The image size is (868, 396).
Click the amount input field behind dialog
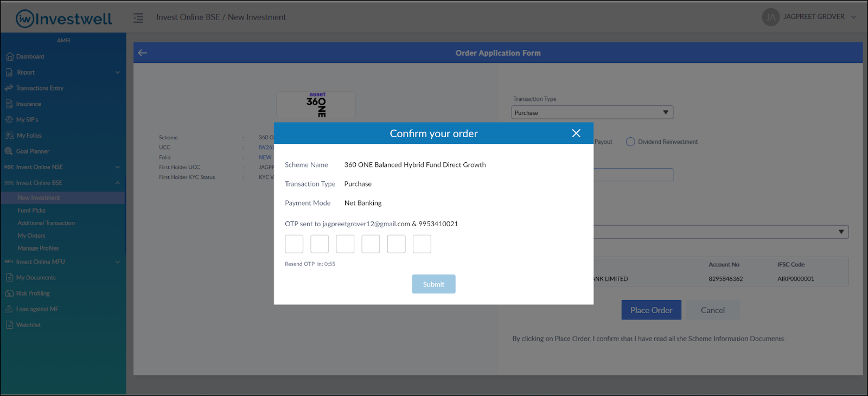(x=633, y=175)
